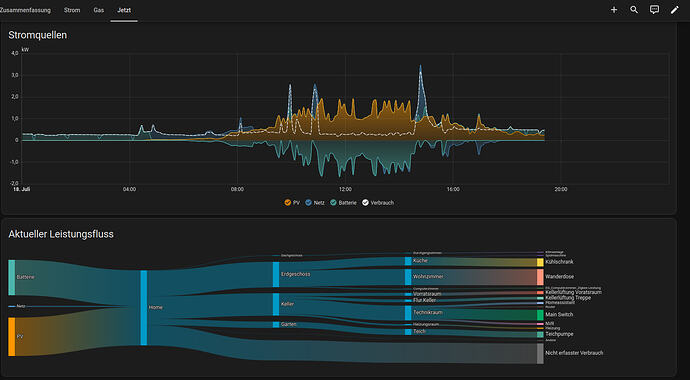Open the assistant chat bubble icon
This screenshot has height=380, width=690.
[x=654, y=10]
